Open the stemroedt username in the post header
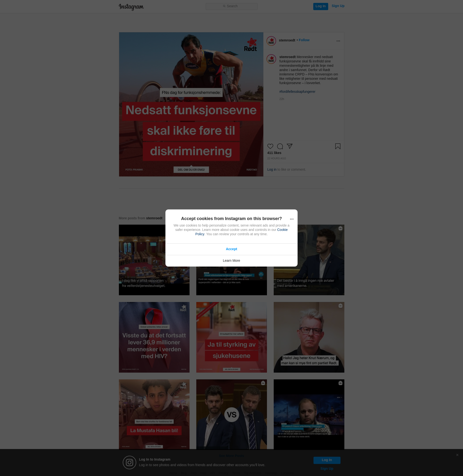The height and width of the screenshot is (476, 463). (x=287, y=40)
